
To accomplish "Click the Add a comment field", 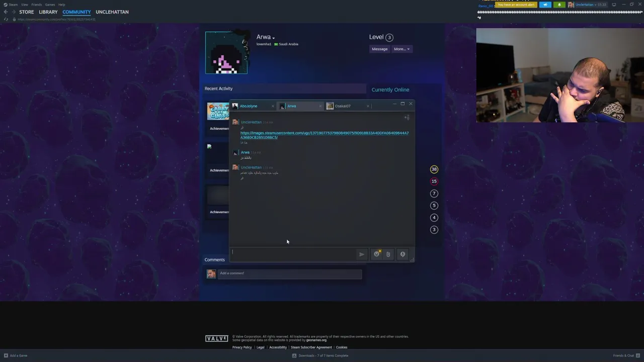I will (x=290, y=274).
